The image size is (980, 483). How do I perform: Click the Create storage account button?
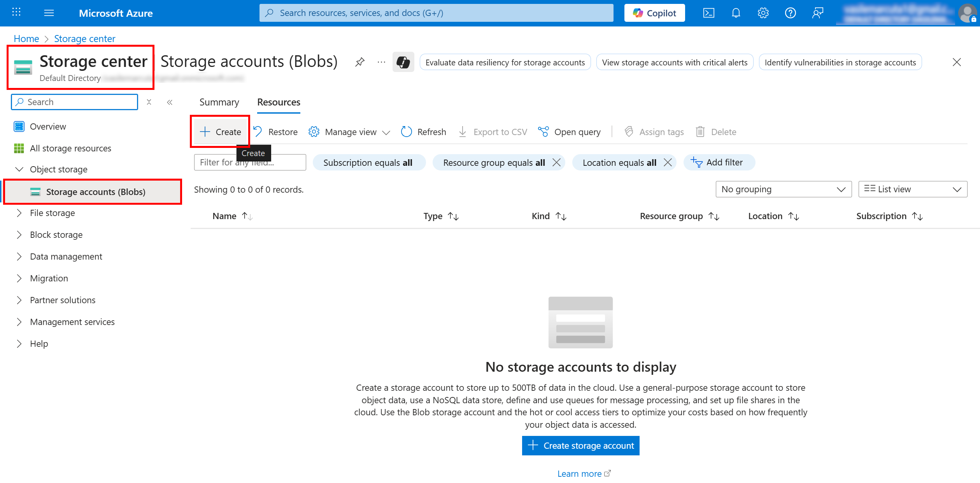coord(580,446)
